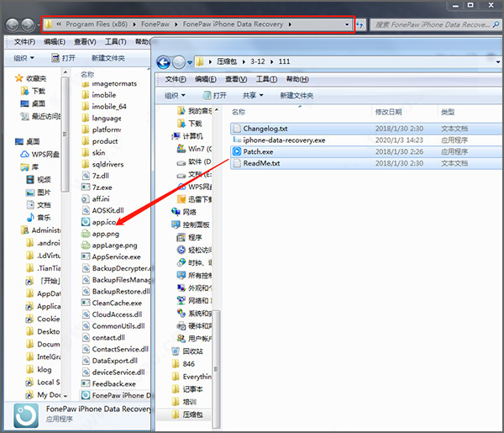Click the blue Back arrow in front window
The width and height of the screenshot is (504, 433).
coord(163,62)
